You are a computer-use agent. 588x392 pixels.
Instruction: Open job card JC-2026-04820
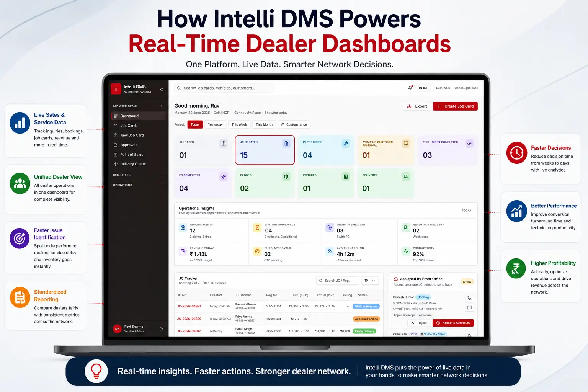(x=189, y=318)
